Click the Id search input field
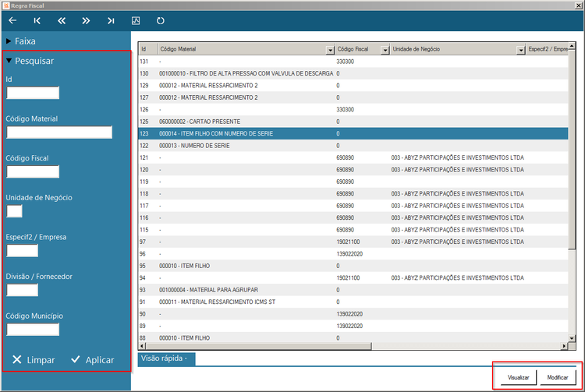The height and width of the screenshot is (392, 585). [33, 93]
